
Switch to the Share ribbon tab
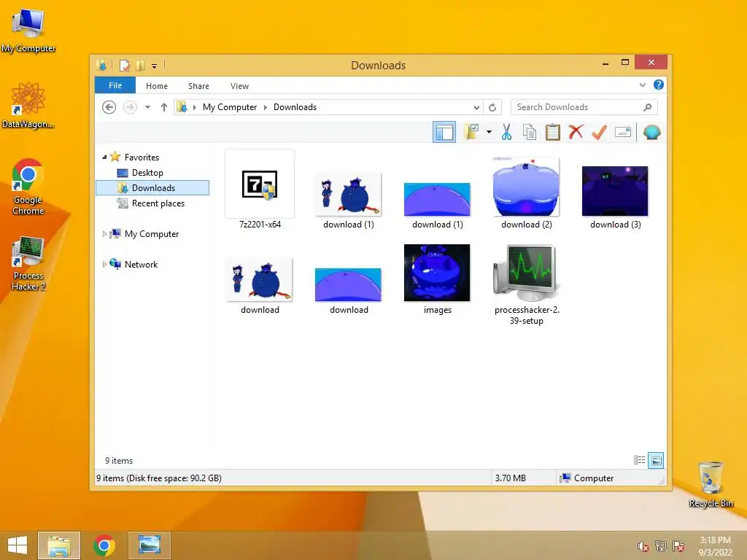[x=198, y=86]
